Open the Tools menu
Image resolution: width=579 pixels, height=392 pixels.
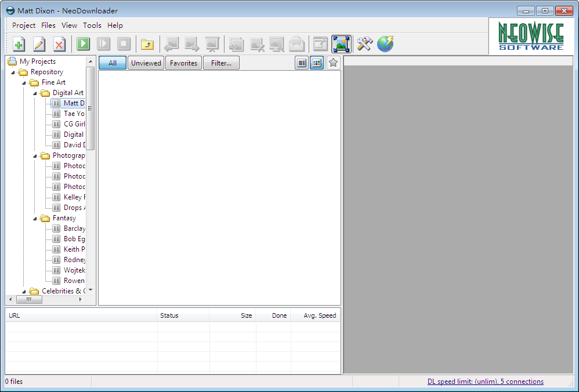(x=92, y=26)
